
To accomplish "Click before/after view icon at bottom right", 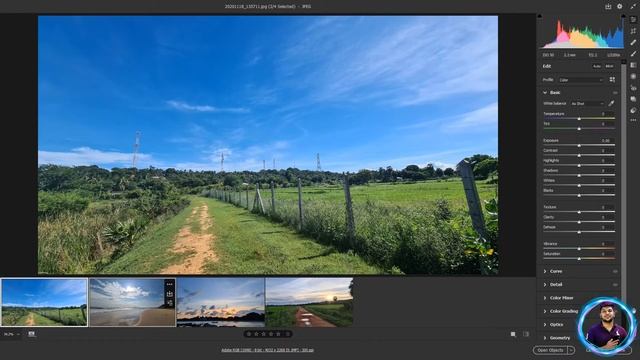I will pos(526,334).
